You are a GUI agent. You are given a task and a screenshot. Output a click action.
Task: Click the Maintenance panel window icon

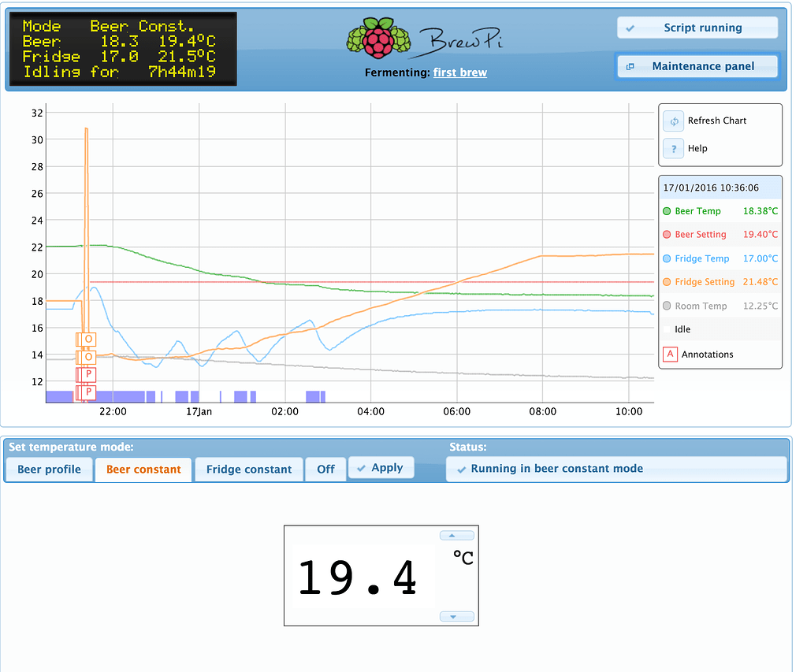(x=630, y=66)
